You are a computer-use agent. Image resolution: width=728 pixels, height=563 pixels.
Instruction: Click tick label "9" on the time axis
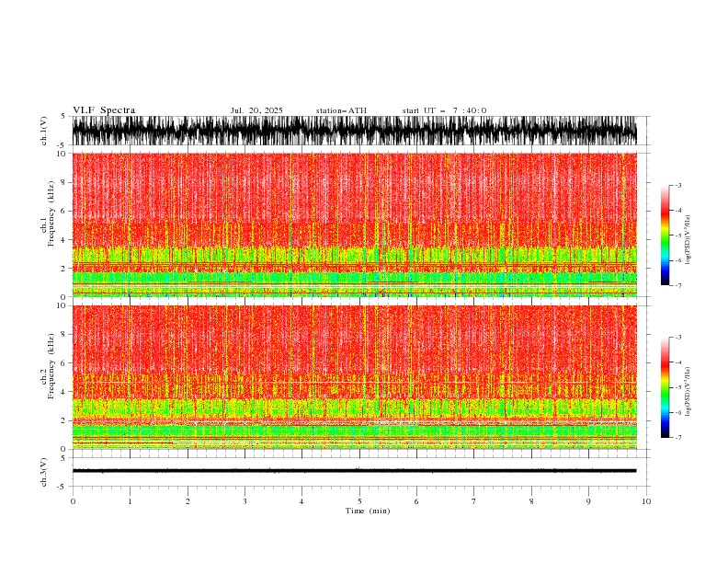[x=588, y=501]
